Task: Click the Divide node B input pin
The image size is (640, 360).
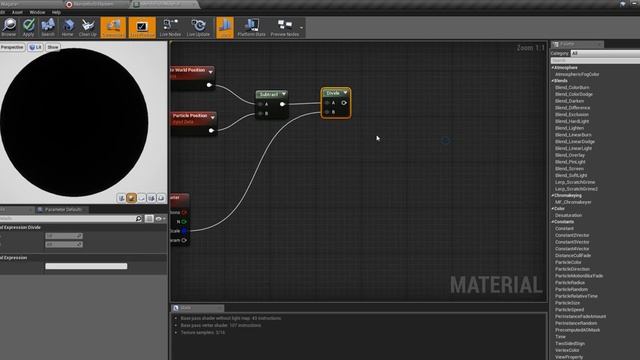Action: (x=327, y=112)
